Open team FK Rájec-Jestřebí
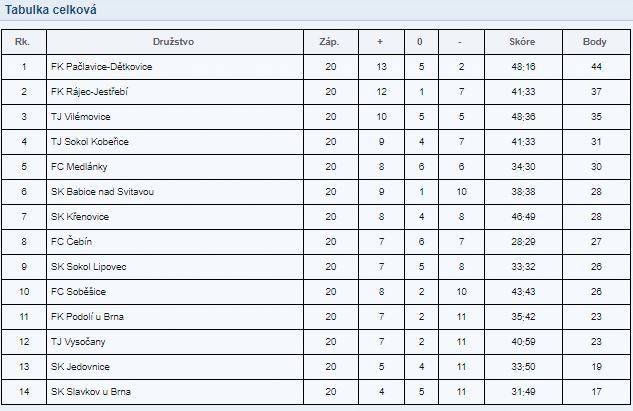This screenshot has height=411, width=633. 89,92
